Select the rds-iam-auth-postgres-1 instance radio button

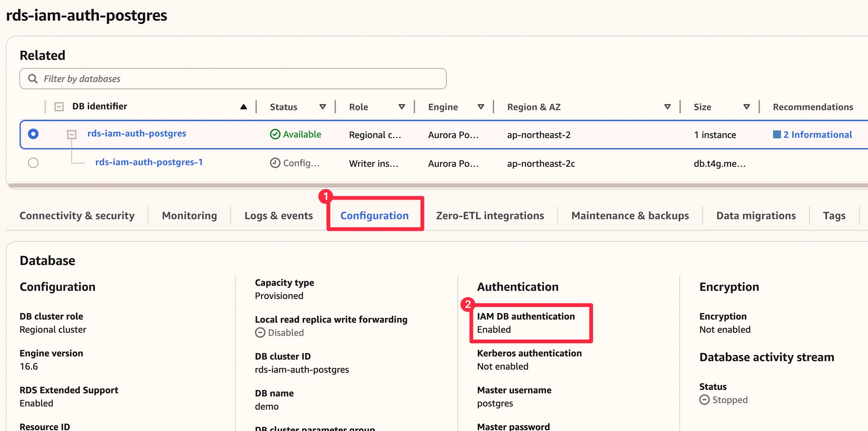(x=33, y=163)
